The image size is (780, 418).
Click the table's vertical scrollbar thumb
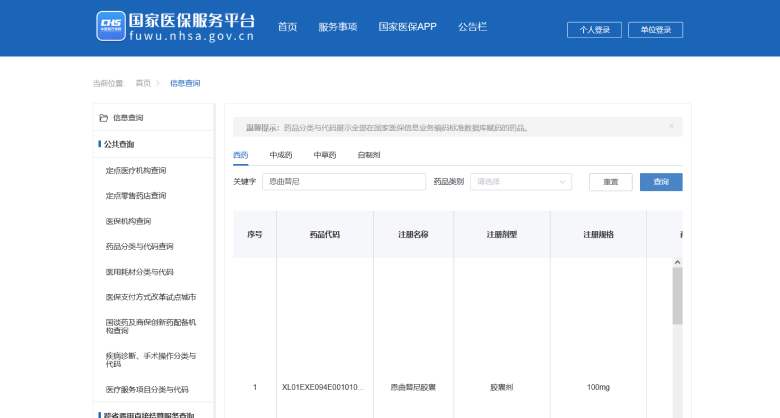(677, 296)
